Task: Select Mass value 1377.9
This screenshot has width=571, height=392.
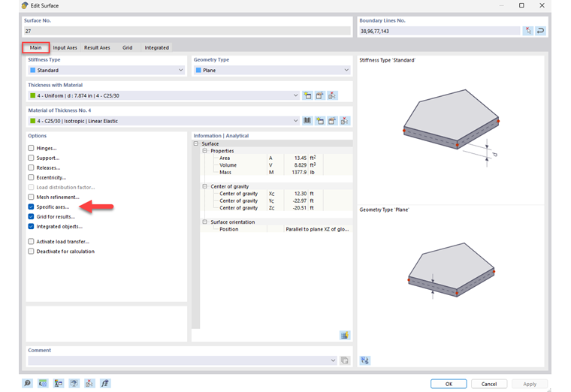Action: (299, 172)
